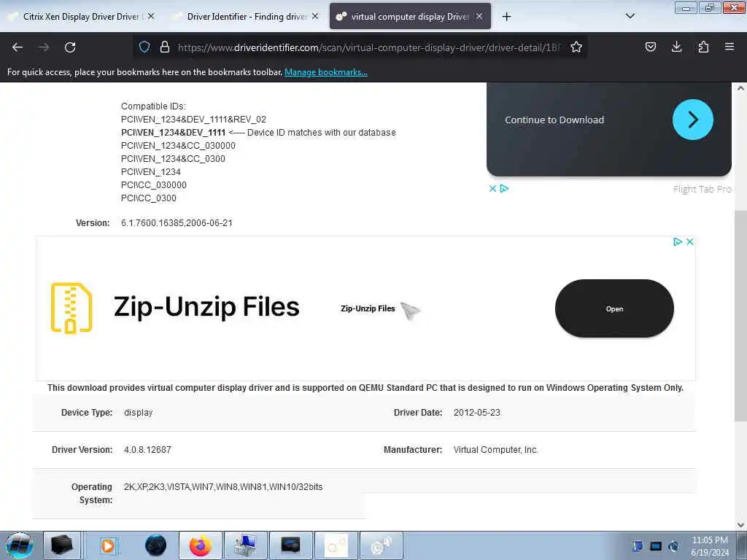Screen dimensions: 747x560
Task: Close the Zip-Unzip Files ad banner
Action: (x=689, y=242)
